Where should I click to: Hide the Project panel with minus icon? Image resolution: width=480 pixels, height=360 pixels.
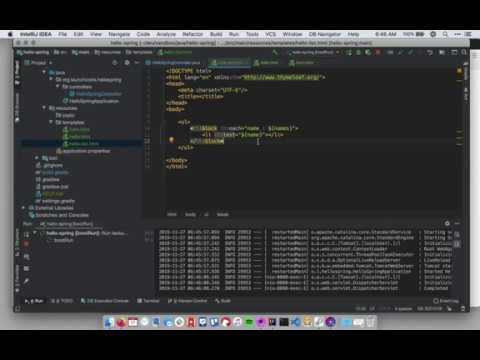point(137,63)
